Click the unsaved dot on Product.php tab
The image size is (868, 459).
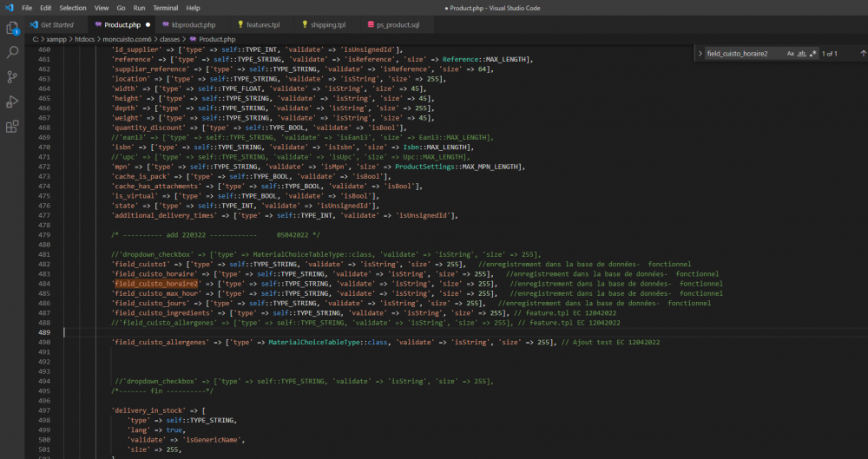(148, 25)
